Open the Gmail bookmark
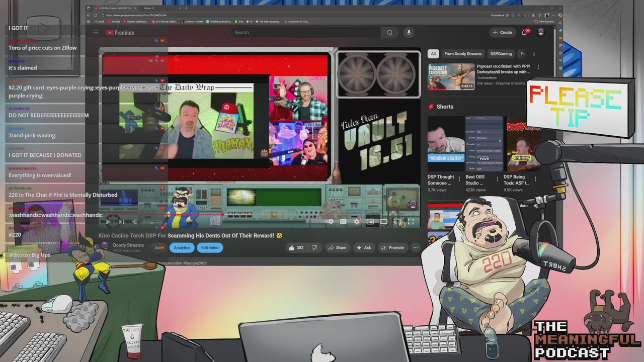Viewport: 644px width, 362px height. pyautogui.click(x=99, y=22)
